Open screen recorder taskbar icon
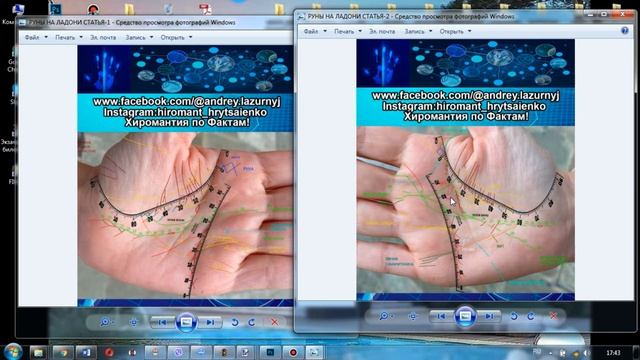Viewport: 640px width, 360px height. (x=293, y=352)
